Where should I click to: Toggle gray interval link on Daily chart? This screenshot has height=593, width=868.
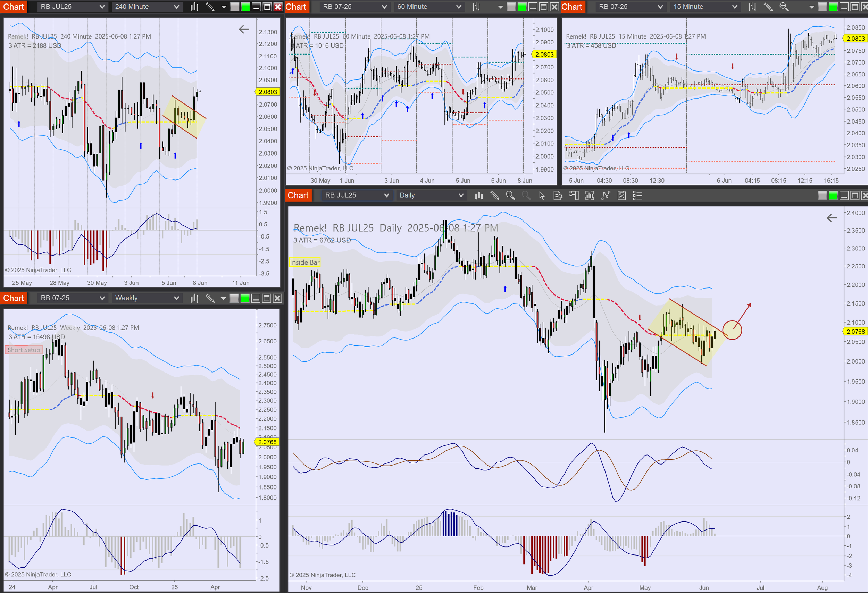point(822,195)
